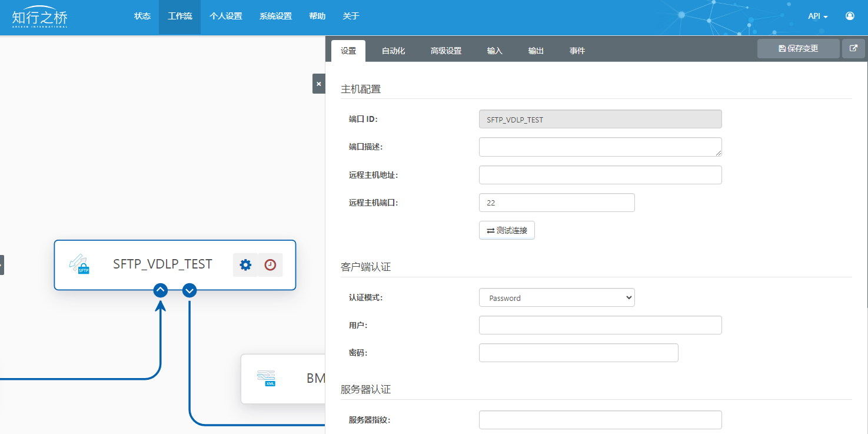Click the 测试连接 button
This screenshot has height=434, width=868.
point(507,231)
